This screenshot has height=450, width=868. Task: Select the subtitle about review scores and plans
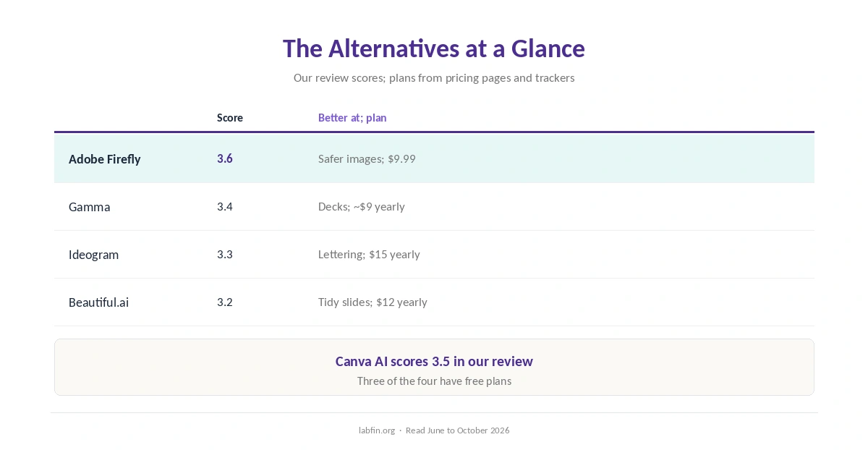pos(434,77)
